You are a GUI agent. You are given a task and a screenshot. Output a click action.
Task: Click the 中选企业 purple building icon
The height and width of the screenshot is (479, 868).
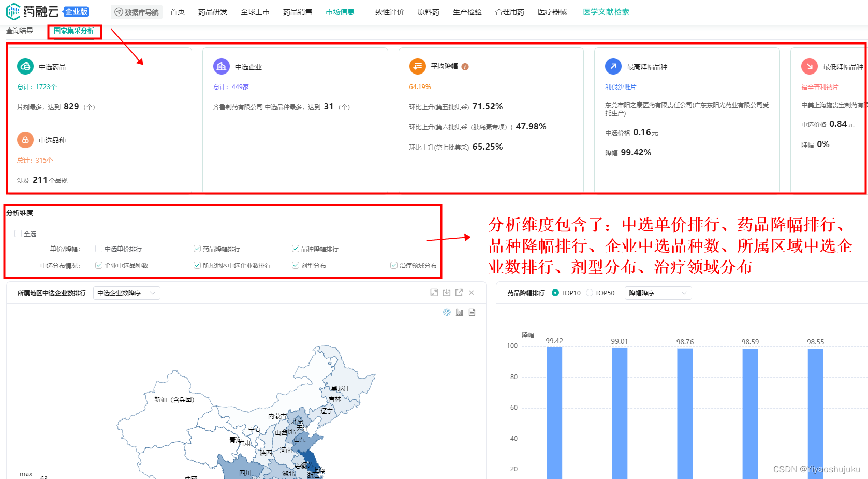tap(222, 66)
